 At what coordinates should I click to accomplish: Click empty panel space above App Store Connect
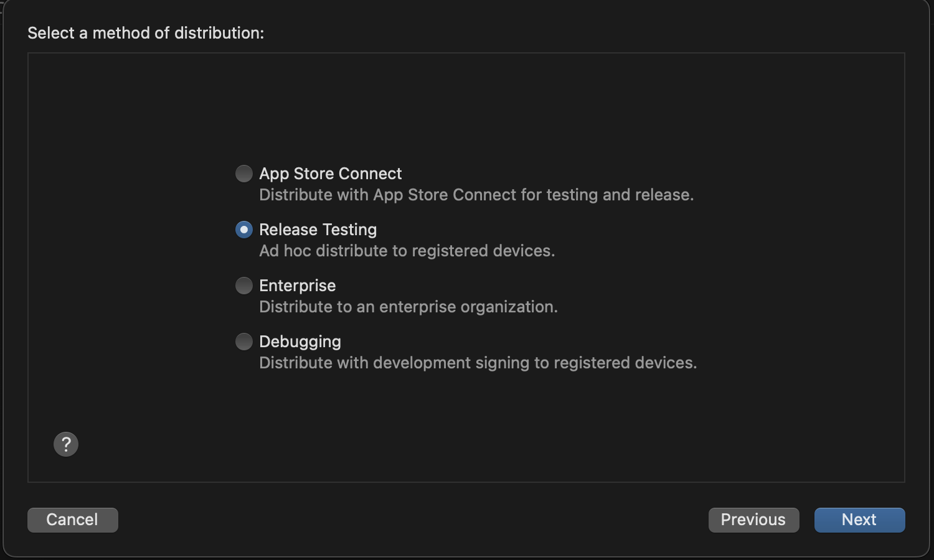(466, 106)
